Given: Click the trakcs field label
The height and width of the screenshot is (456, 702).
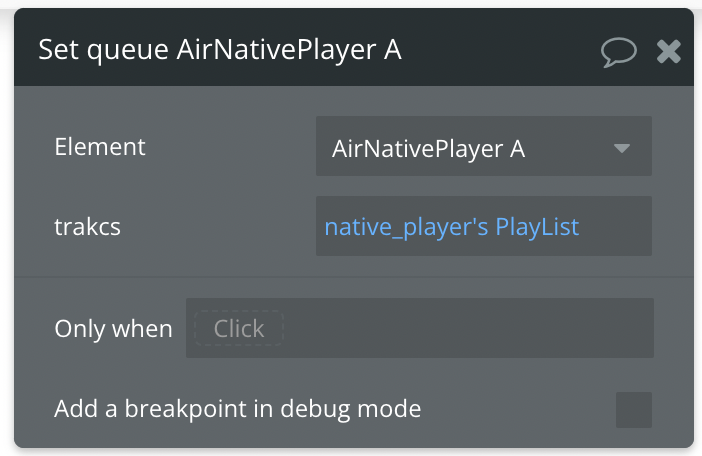Looking at the screenshot, I should (87, 226).
